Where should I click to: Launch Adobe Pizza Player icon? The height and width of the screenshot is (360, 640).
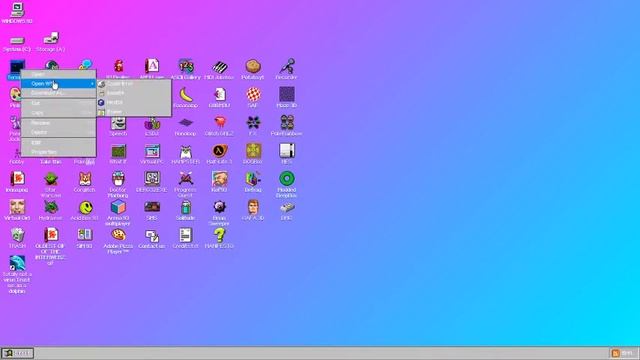tap(118, 241)
